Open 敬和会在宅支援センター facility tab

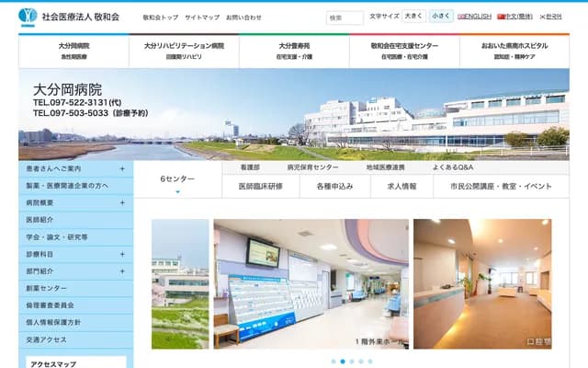coord(404,51)
